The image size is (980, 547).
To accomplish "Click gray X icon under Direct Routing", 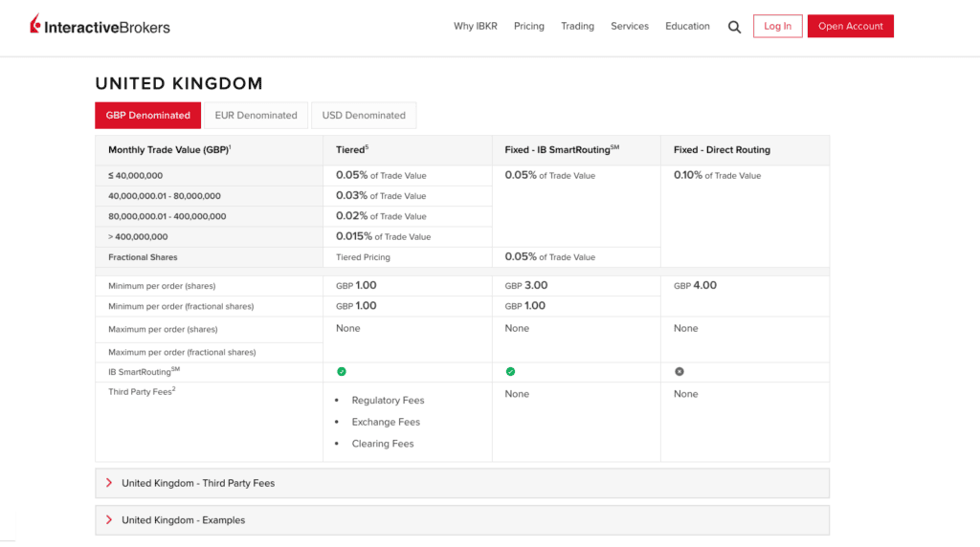I will [679, 372].
